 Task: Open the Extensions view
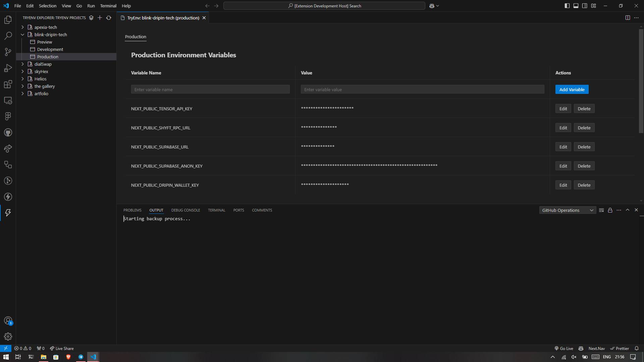pyautogui.click(x=8, y=84)
